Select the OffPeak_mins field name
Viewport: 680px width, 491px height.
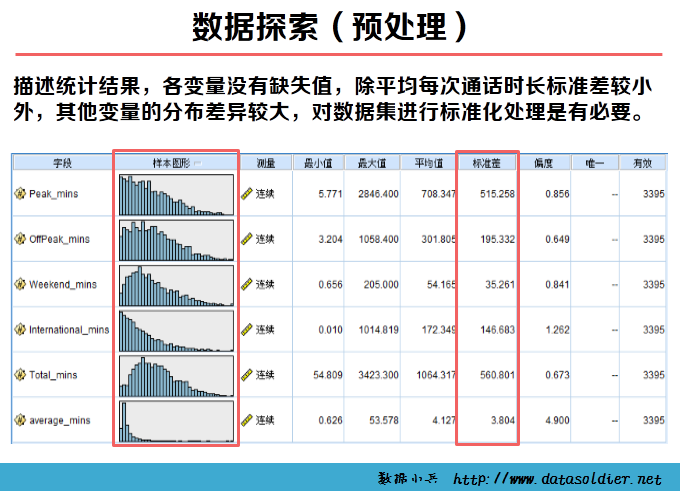coord(59,239)
